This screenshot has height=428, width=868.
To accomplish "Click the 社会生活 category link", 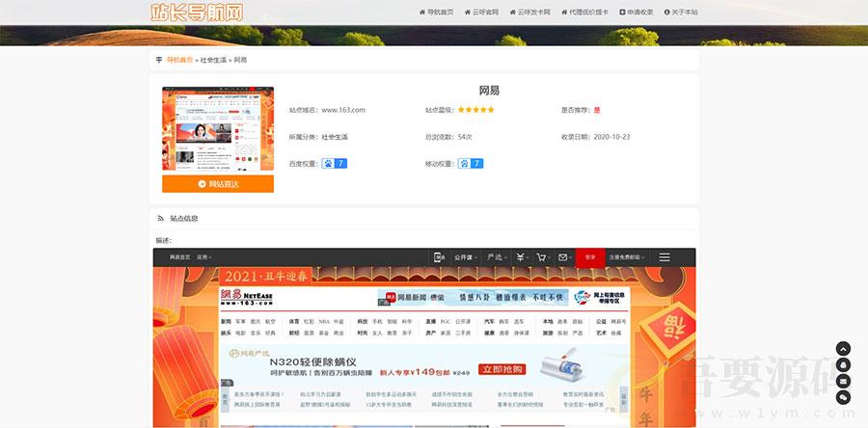I will (335, 137).
